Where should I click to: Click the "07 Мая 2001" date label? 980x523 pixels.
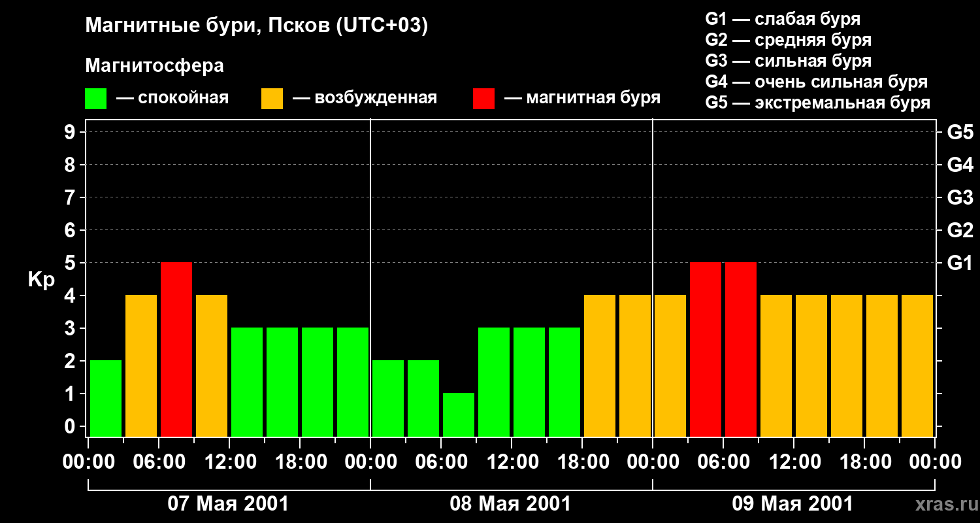pyautogui.click(x=228, y=504)
